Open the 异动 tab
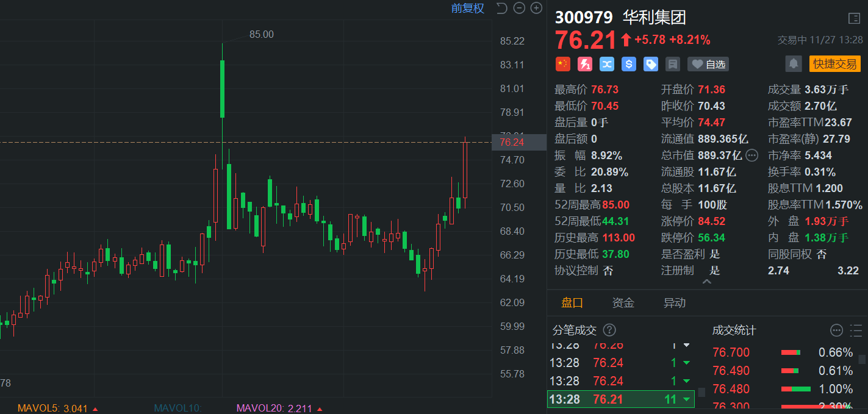Image resolution: width=868 pixels, height=414 pixels. click(x=674, y=302)
